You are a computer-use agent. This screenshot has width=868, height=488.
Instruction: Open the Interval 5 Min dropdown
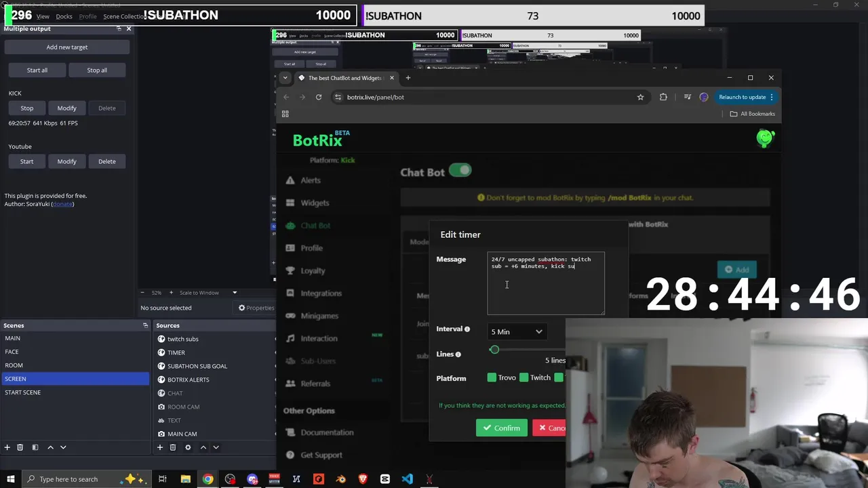point(517,331)
